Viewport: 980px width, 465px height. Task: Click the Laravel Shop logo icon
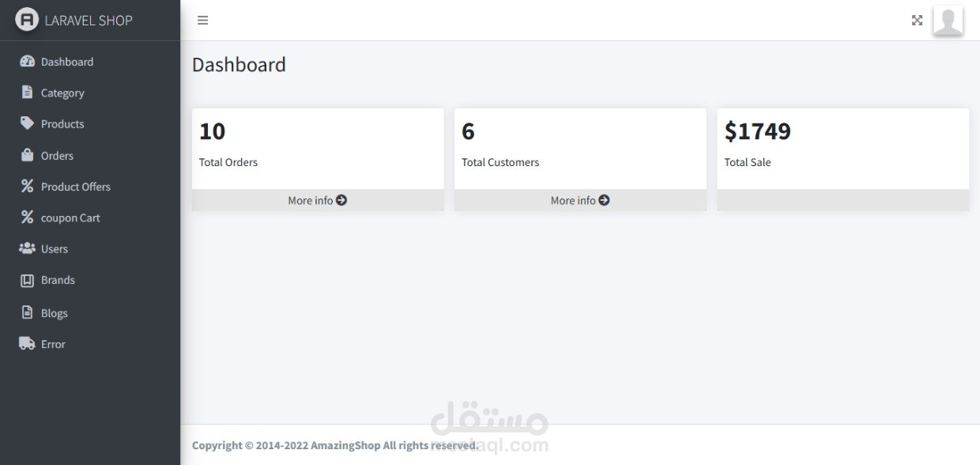27,20
